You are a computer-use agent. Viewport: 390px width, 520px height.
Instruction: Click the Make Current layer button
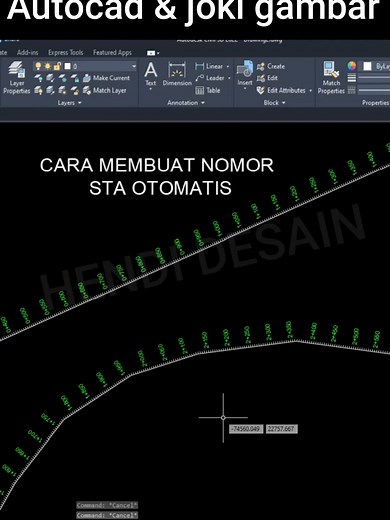click(x=106, y=78)
